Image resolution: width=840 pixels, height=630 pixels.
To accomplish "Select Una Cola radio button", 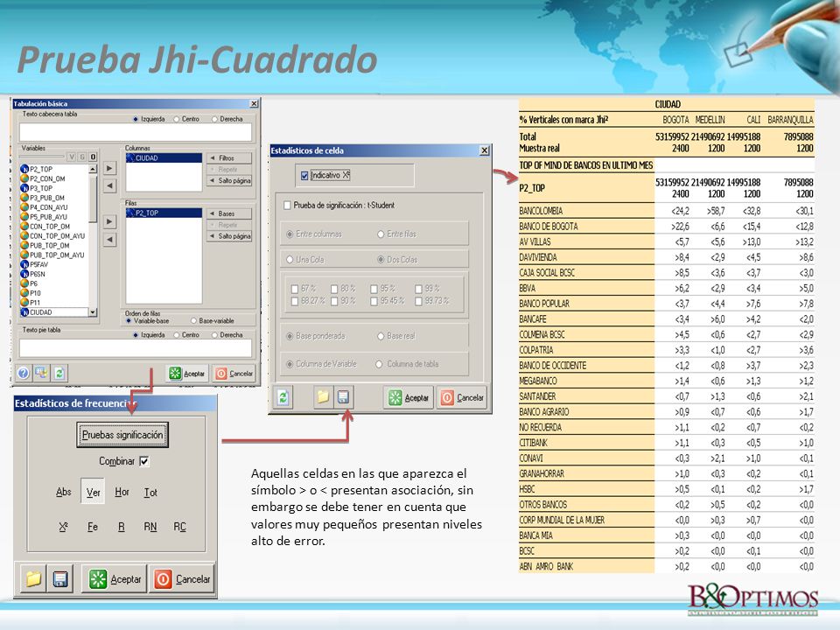I will (x=290, y=260).
